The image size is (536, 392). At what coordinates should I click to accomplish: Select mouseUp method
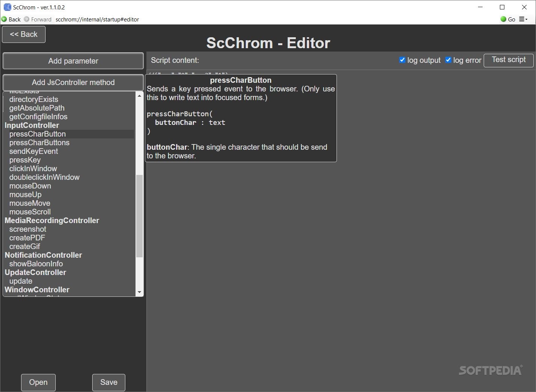pyautogui.click(x=26, y=194)
